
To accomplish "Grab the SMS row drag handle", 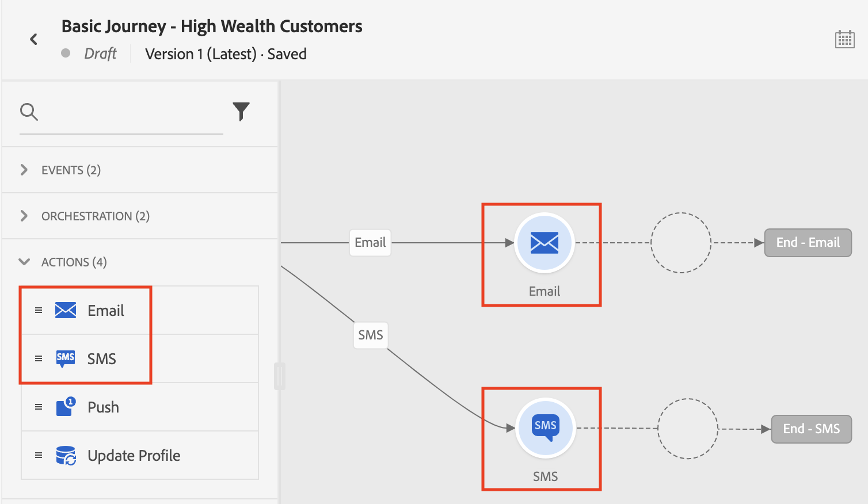I will (x=39, y=358).
